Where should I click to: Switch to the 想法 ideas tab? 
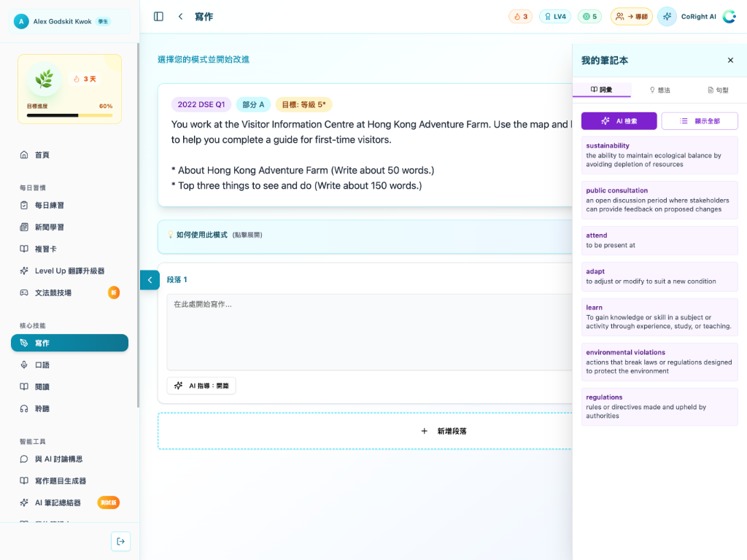coord(659,90)
